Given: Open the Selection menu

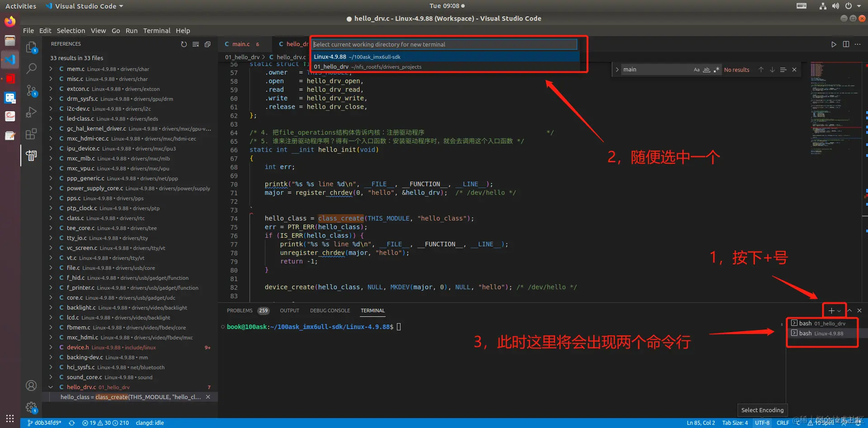Looking at the screenshot, I should (71, 31).
